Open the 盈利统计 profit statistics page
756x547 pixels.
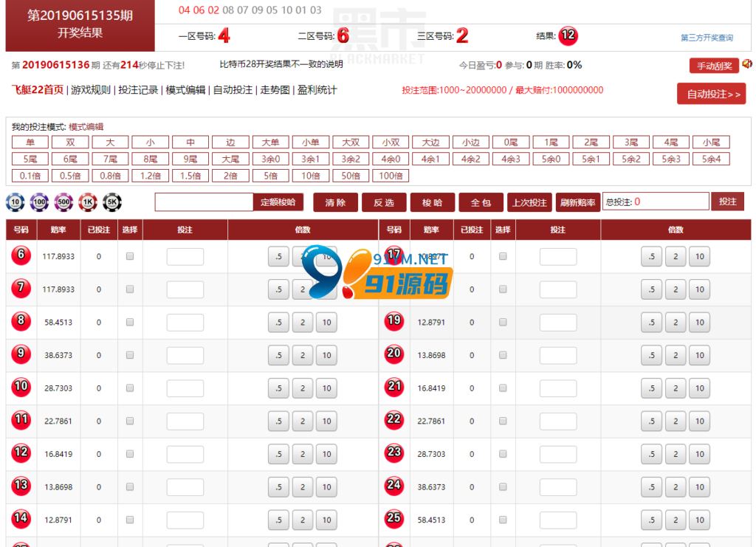pos(317,90)
